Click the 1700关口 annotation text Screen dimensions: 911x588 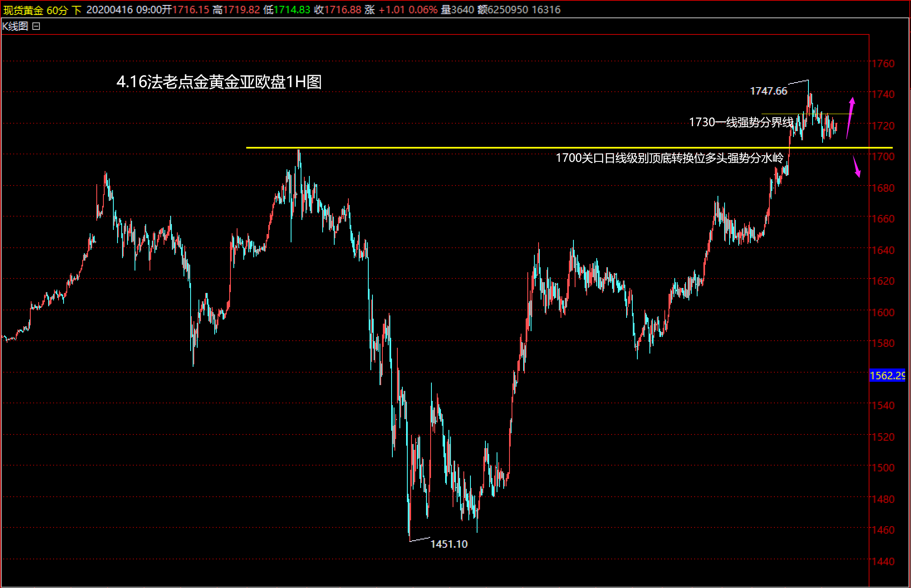[x=669, y=158]
